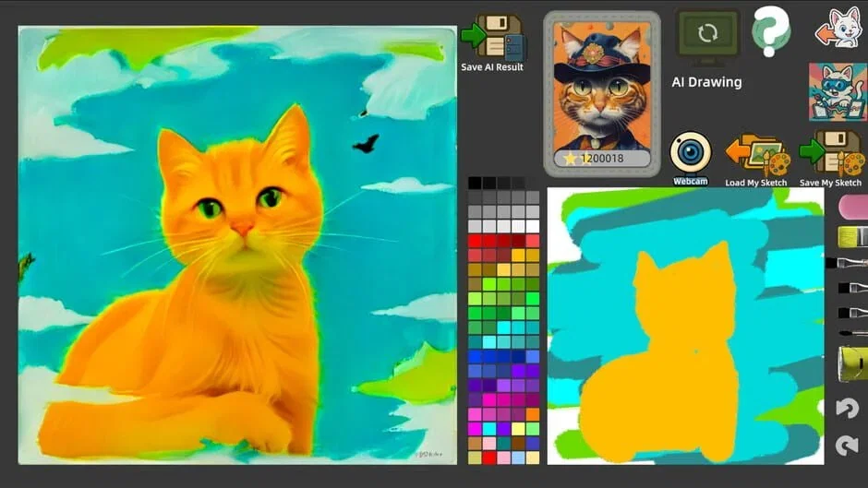Pick the black swatch in the palette

pyautogui.click(x=475, y=183)
